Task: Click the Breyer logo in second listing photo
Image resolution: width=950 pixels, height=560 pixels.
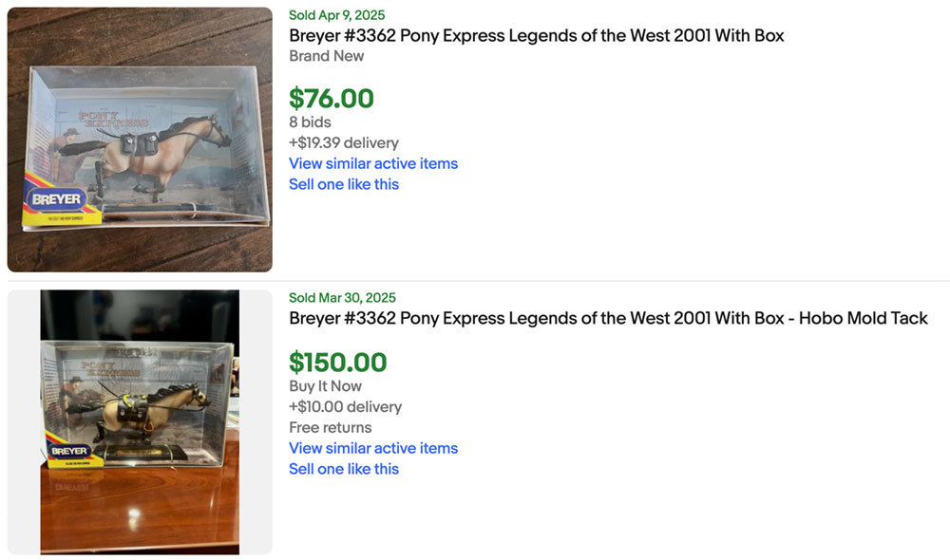Action: click(69, 451)
